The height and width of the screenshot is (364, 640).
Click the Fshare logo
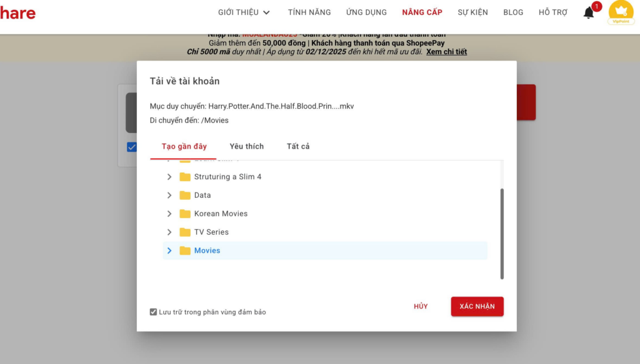point(17,13)
